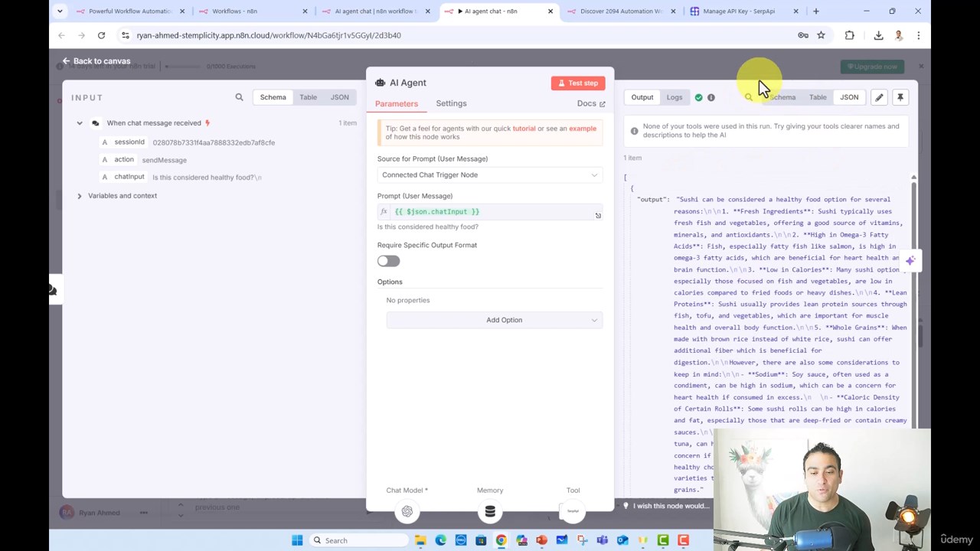Viewport: 980px width, 551px height.
Task: Reload the browser page
Action: 101,35
